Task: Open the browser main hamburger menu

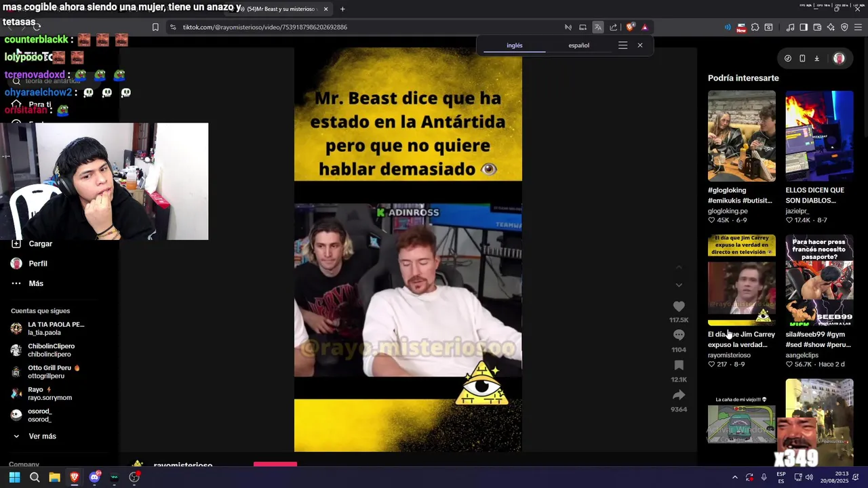Action: 858,27
